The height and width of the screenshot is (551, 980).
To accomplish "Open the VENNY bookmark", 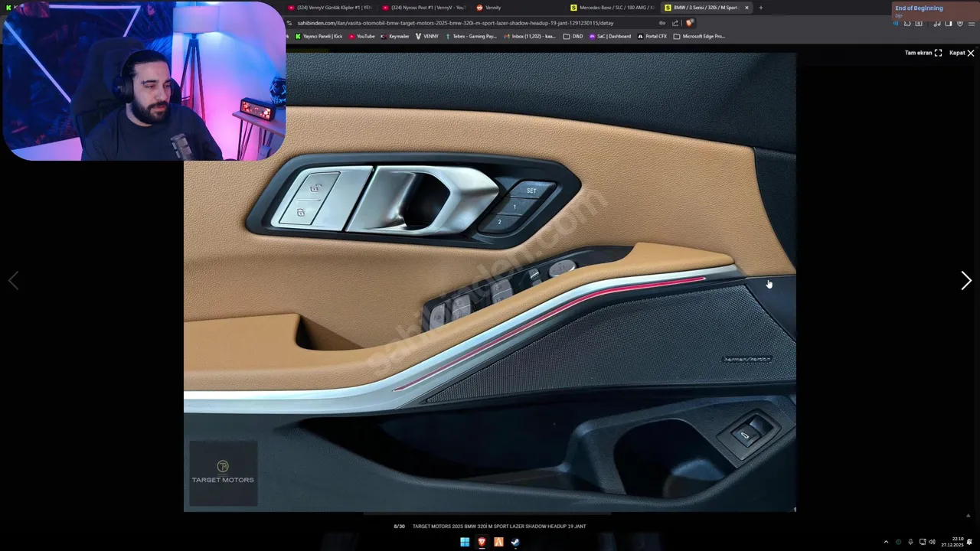I will [x=427, y=36].
